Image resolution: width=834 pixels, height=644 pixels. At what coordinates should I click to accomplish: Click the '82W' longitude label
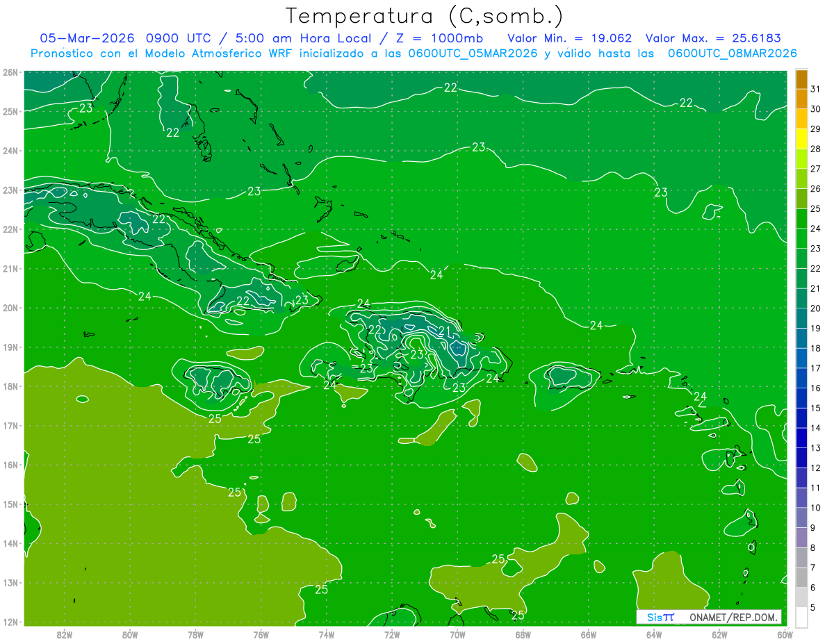tap(64, 634)
